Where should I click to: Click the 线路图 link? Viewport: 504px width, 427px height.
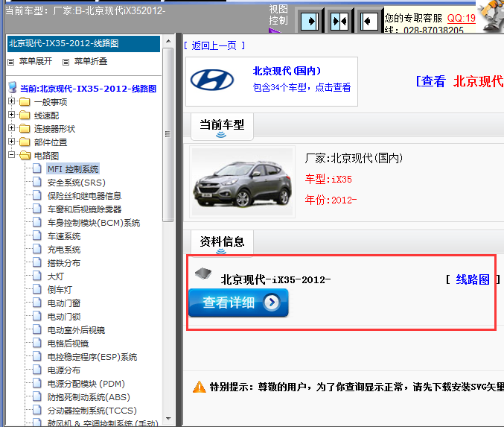pyautogui.click(x=473, y=279)
